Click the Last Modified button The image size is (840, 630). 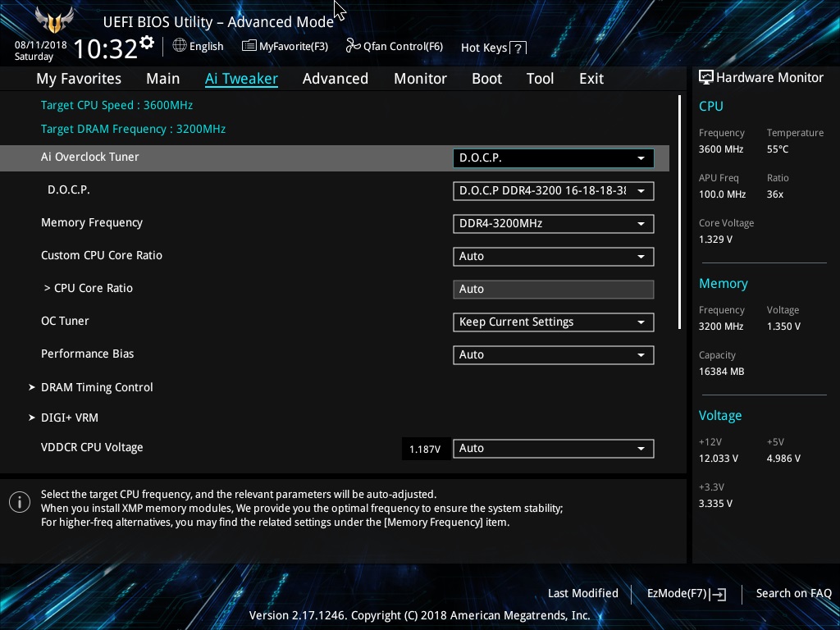tap(583, 593)
